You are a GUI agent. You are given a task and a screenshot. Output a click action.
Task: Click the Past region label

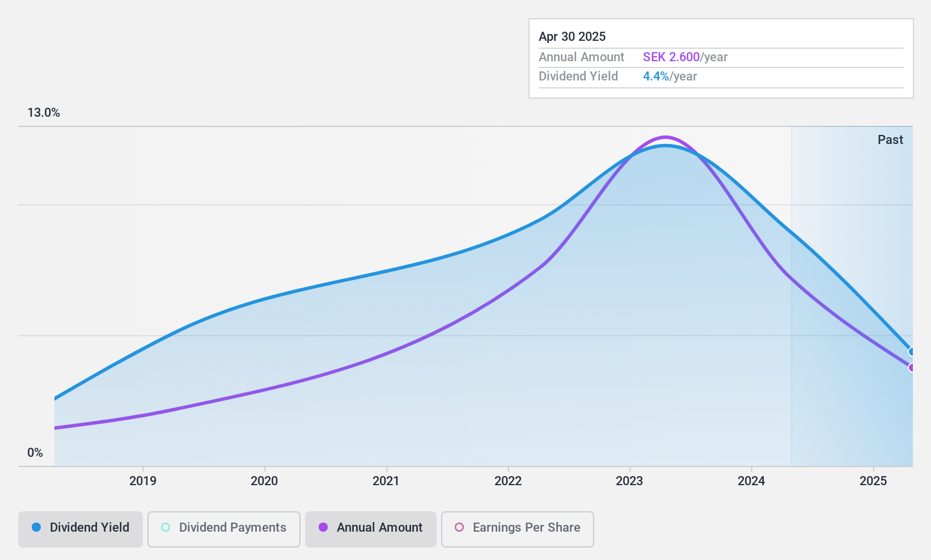[890, 140]
